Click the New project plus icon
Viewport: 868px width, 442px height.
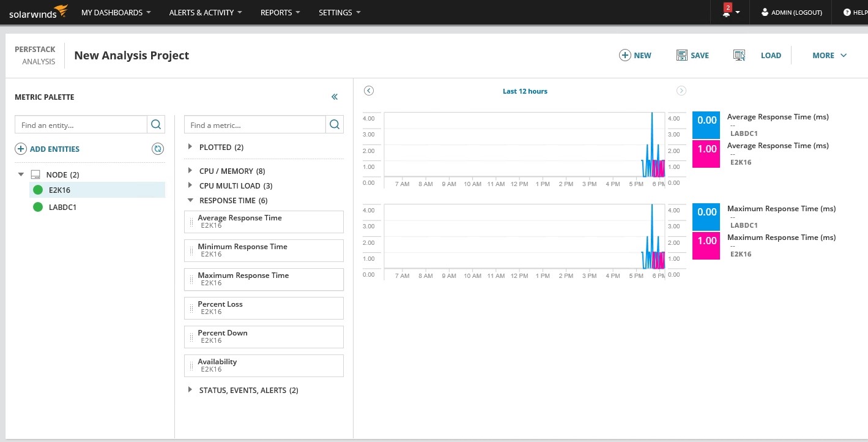point(625,55)
